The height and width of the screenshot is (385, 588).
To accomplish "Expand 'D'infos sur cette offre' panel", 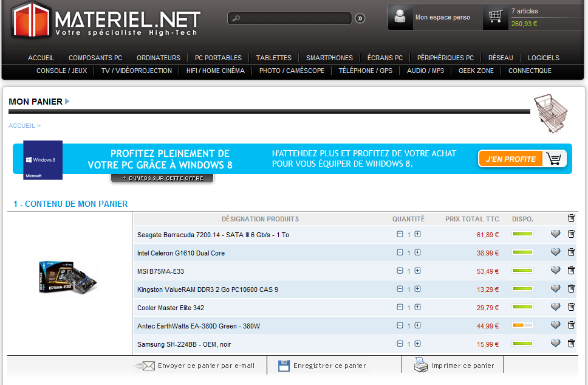I will point(162,178).
